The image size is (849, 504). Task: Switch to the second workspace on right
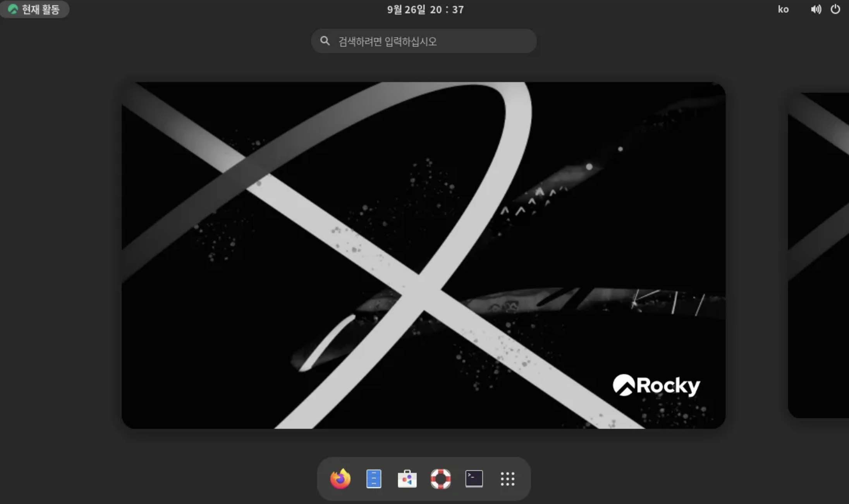click(819, 255)
